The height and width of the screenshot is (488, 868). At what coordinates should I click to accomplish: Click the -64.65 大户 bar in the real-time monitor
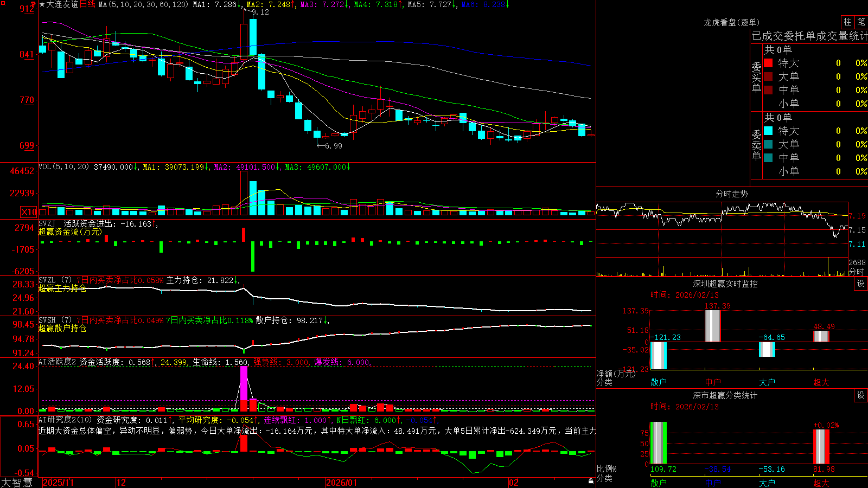click(767, 349)
